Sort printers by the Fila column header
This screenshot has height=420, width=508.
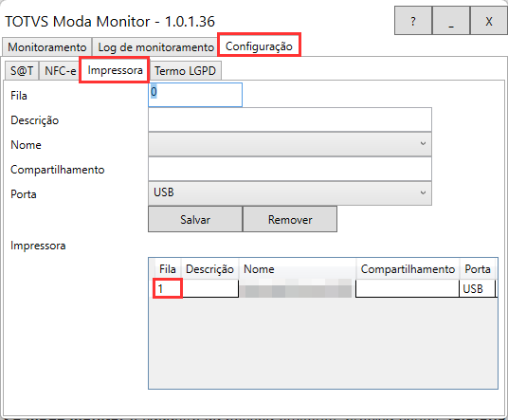point(168,269)
